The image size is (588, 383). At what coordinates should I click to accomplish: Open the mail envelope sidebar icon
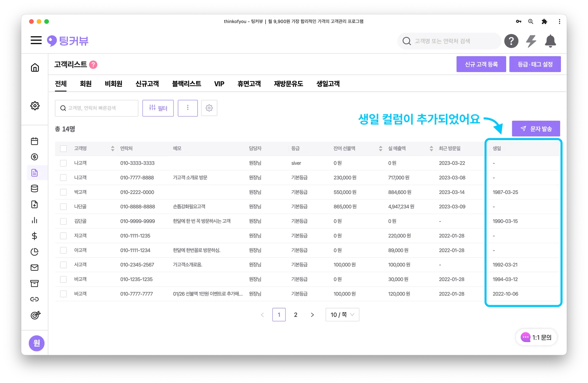tap(34, 267)
